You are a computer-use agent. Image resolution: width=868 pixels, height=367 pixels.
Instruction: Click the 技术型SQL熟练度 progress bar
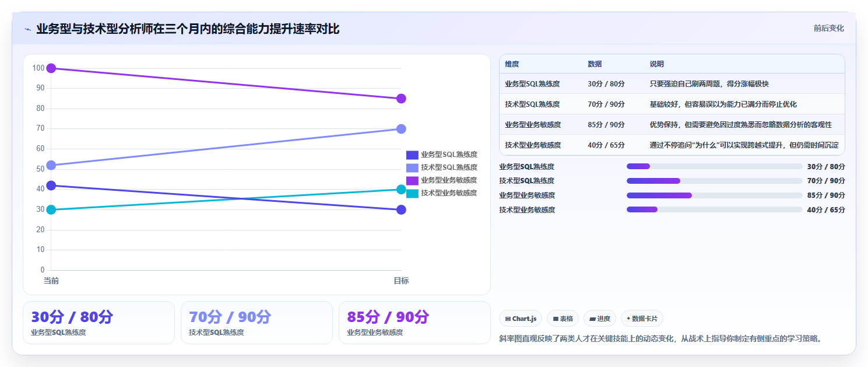click(x=715, y=181)
